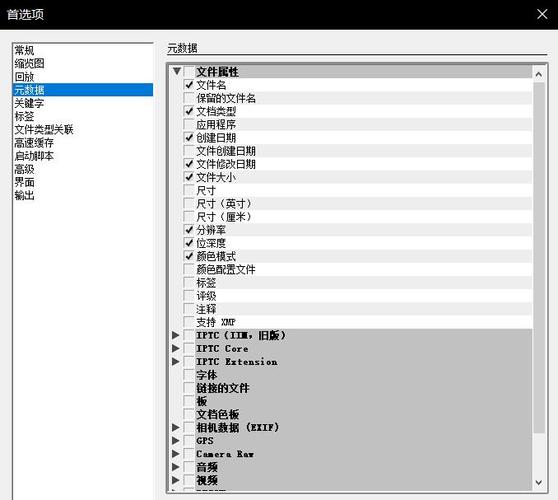Uncheck the 颜色模式 checkbox

pyautogui.click(x=189, y=256)
